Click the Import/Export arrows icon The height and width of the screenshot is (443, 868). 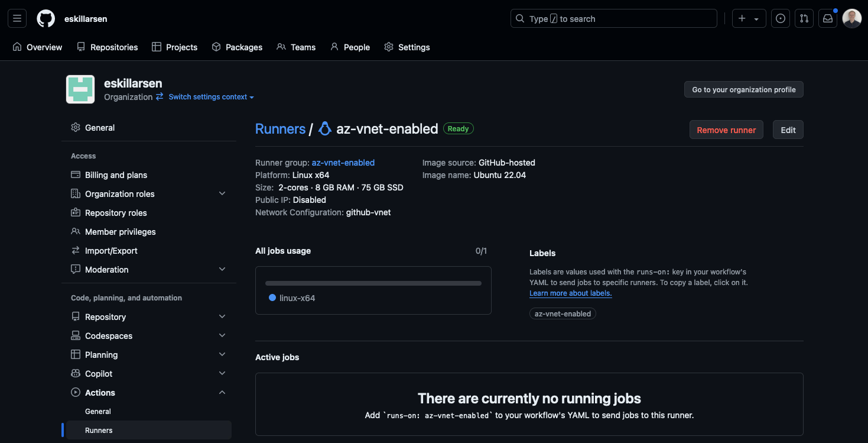tap(76, 250)
